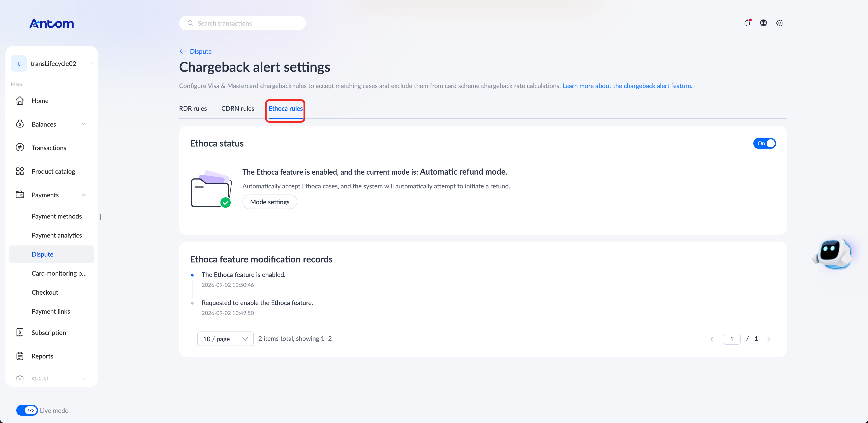
Task: Click the Subscription receipt icon
Action: 20,332
